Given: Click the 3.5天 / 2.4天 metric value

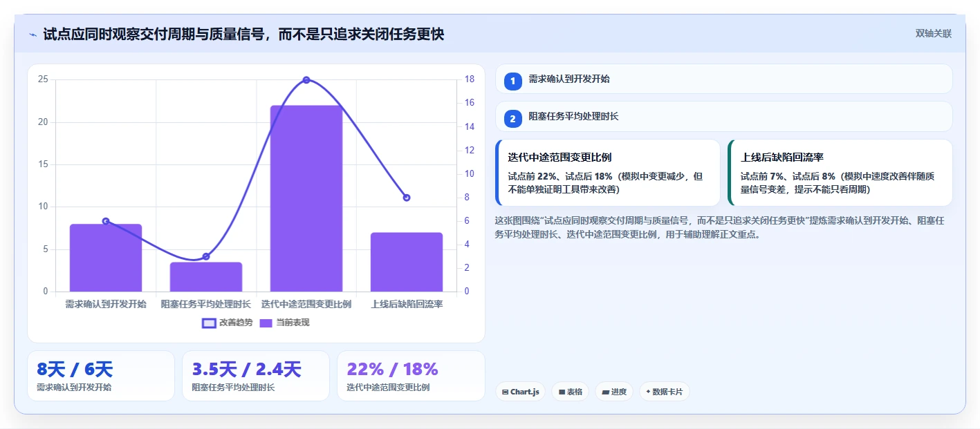Looking at the screenshot, I should pyautogui.click(x=246, y=370).
